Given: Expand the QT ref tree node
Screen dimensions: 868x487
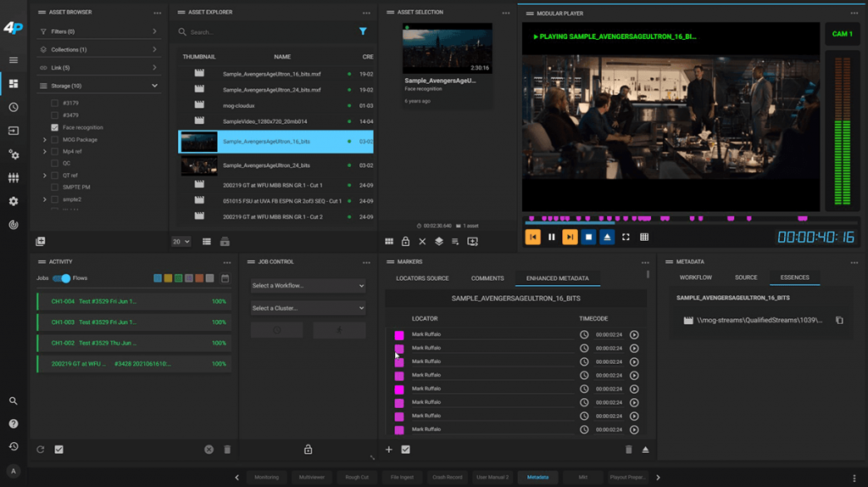Looking at the screenshot, I should (44, 176).
